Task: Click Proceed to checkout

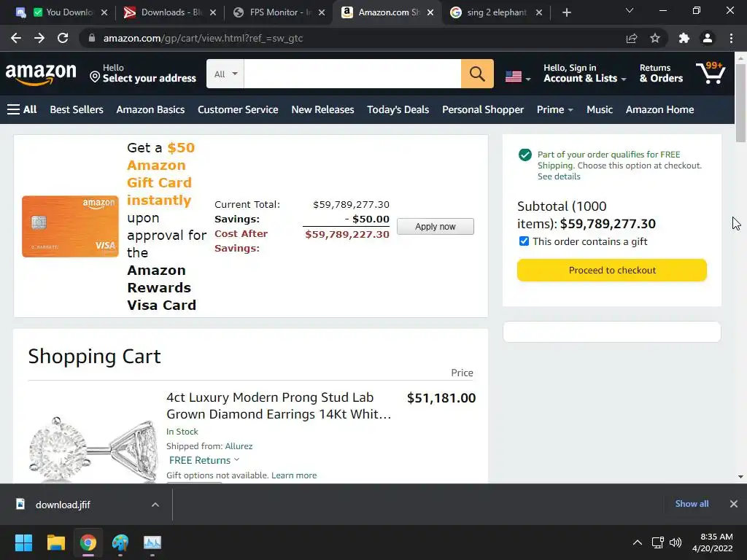Action: pos(612,270)
